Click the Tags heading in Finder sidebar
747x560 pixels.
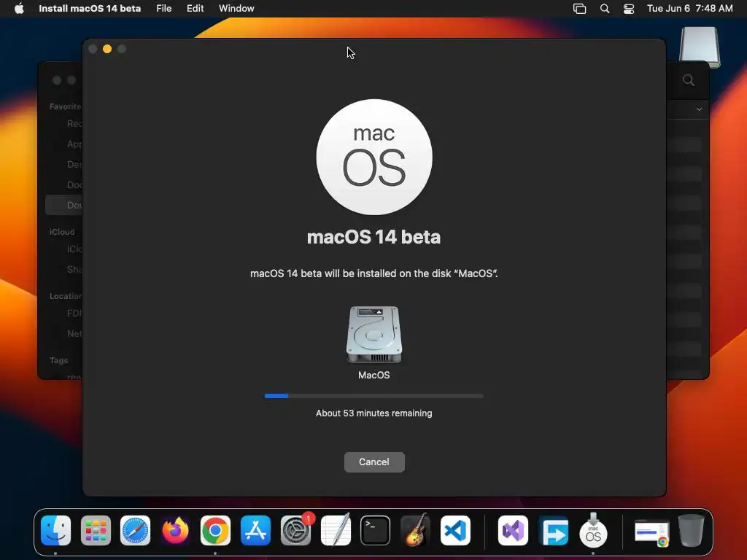59,360
